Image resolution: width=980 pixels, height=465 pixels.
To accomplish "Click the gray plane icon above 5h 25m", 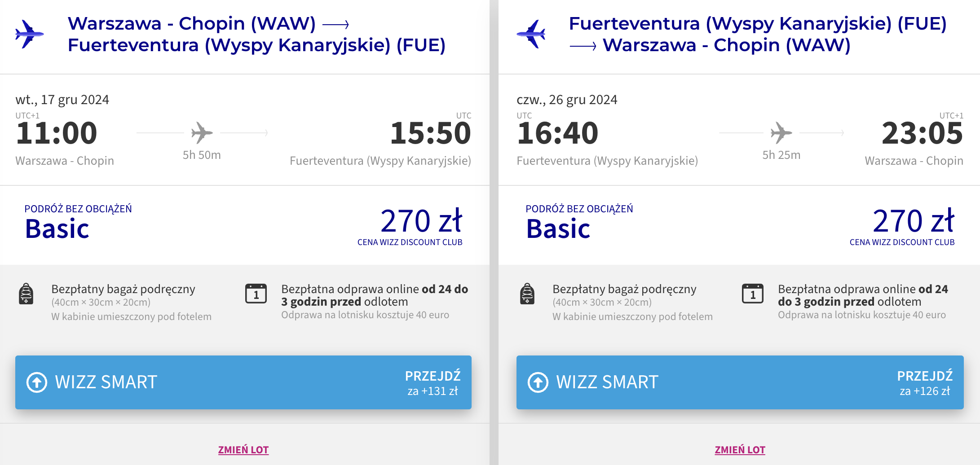I will [x=781, y=133].
